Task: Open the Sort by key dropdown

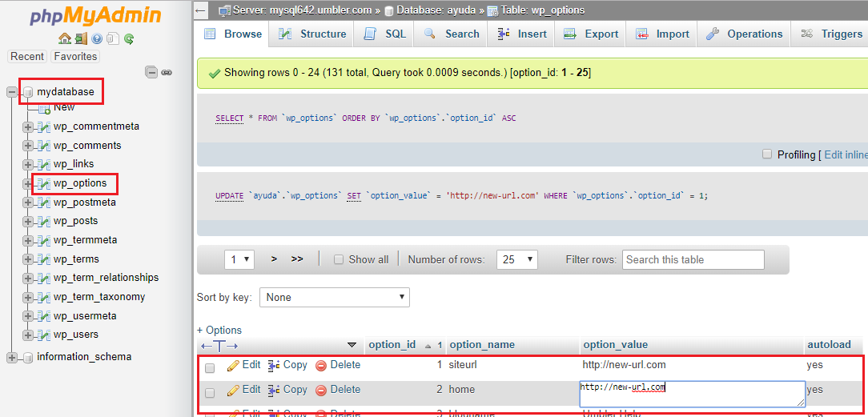Action: point(335,298)
